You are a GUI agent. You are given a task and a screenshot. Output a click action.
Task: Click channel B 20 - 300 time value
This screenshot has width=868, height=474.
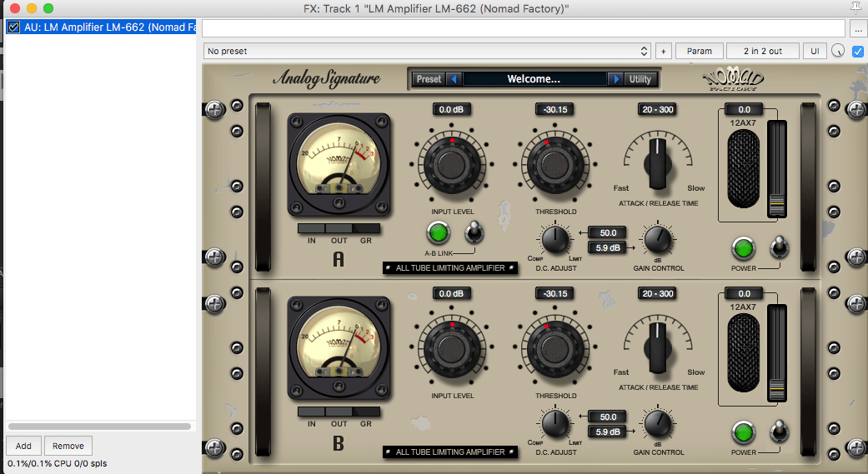658,294
